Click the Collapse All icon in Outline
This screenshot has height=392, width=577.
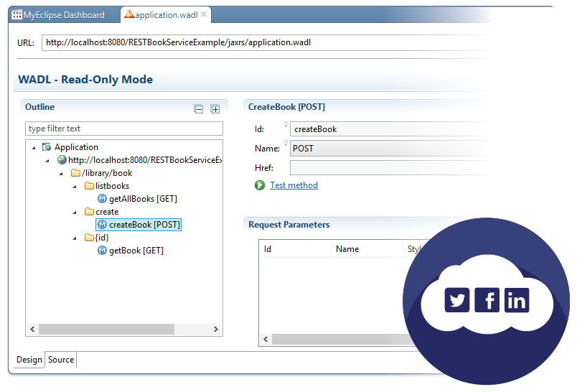coord(199,109)
